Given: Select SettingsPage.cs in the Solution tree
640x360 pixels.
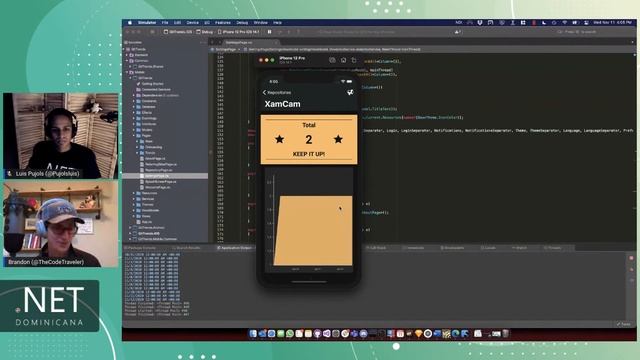Looking at the screenshot, I should [165, 176].
